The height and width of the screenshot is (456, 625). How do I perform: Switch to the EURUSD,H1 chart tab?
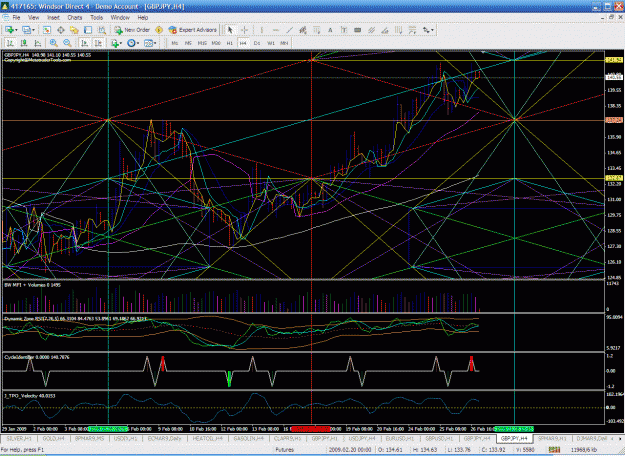(x=399, y=438)
